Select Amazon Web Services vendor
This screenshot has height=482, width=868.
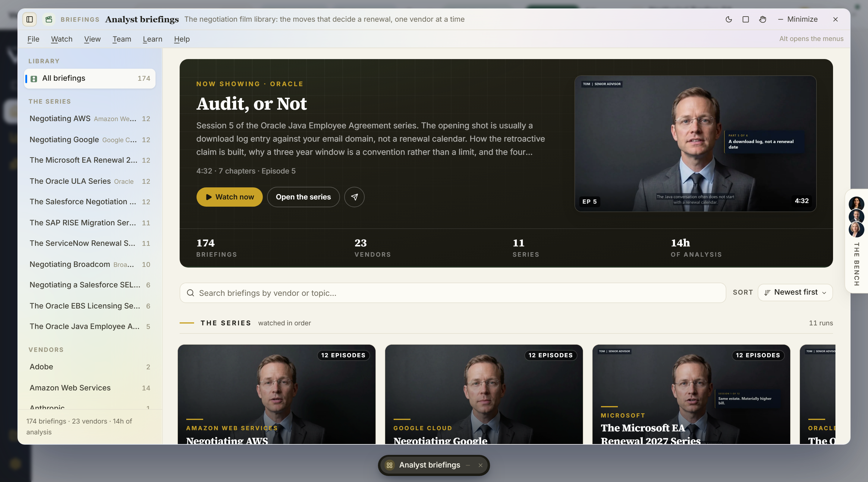pos(90,388)
